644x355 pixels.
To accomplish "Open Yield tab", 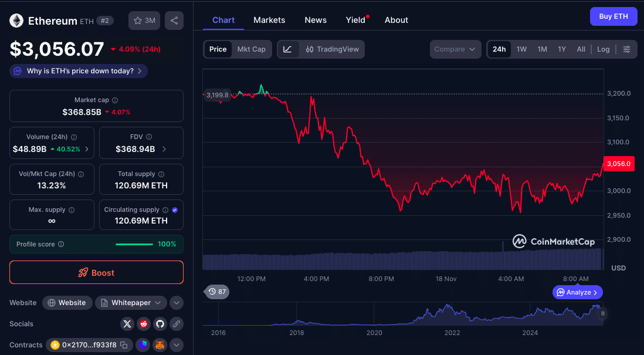I will (x=356, y=20).
